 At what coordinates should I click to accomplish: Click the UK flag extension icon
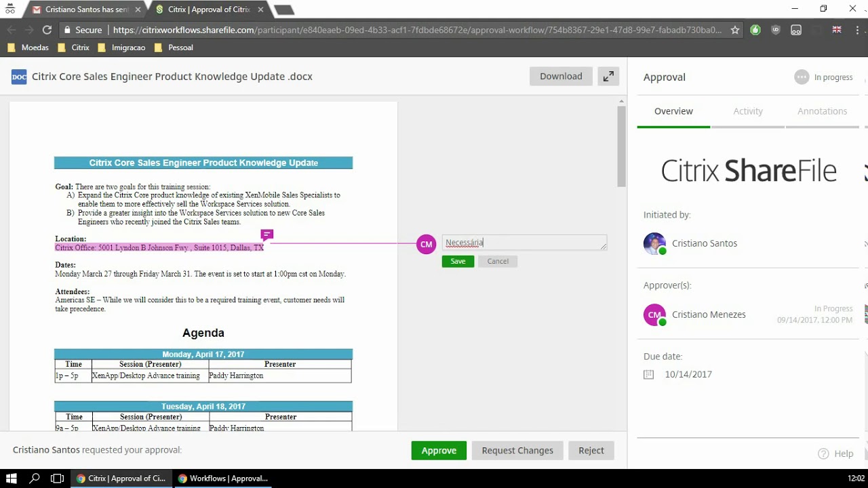(837, 30)
